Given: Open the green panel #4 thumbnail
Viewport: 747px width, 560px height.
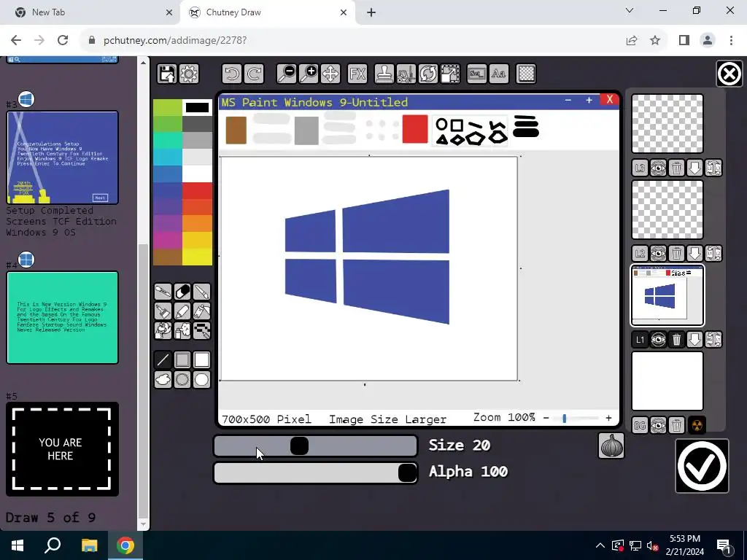Looking at the screenshot, I should tap(63, 318).
